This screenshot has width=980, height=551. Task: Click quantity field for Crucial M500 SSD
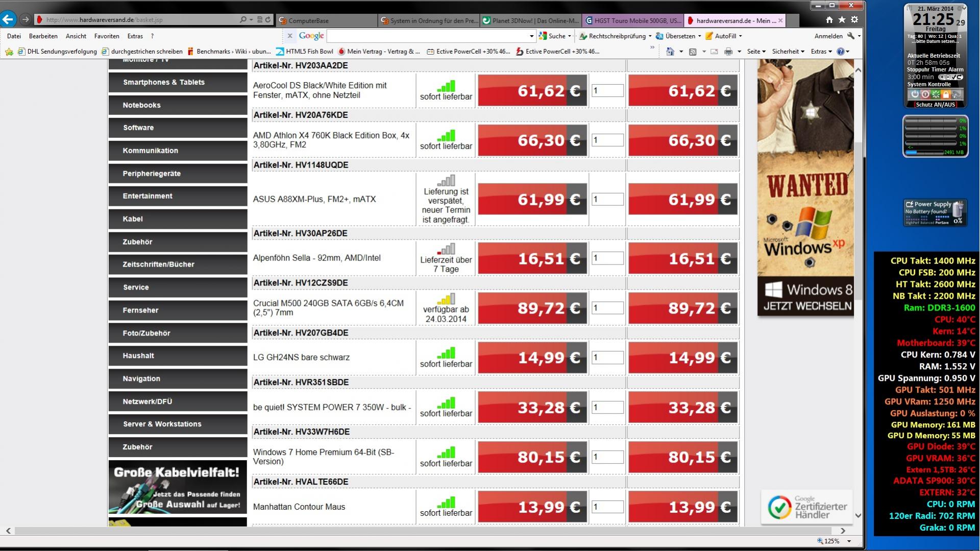pyautogui.click(x=607, y=308)
